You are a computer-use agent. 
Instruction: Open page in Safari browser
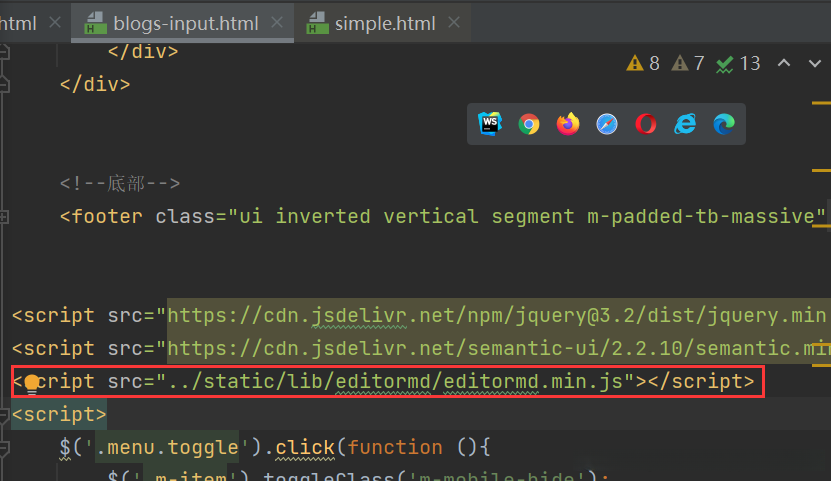tap(607, 124)
